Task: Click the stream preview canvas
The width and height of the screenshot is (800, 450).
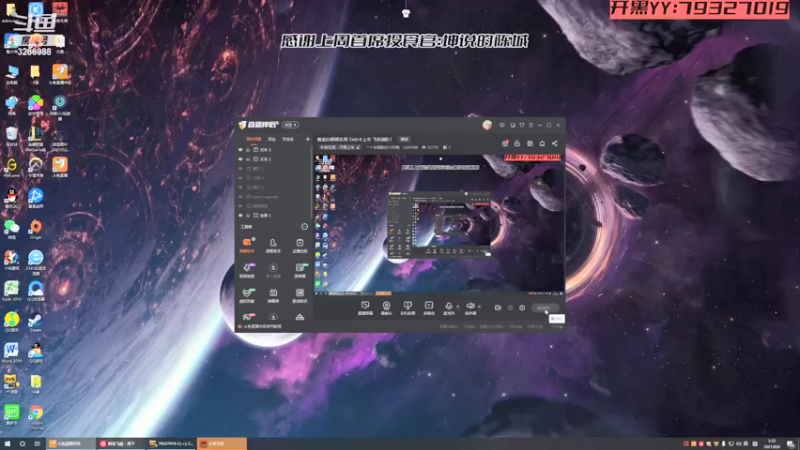Action: (x=439, y=224)
